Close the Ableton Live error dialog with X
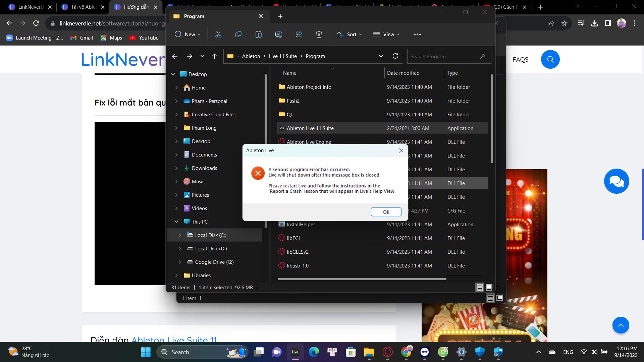 401,150
